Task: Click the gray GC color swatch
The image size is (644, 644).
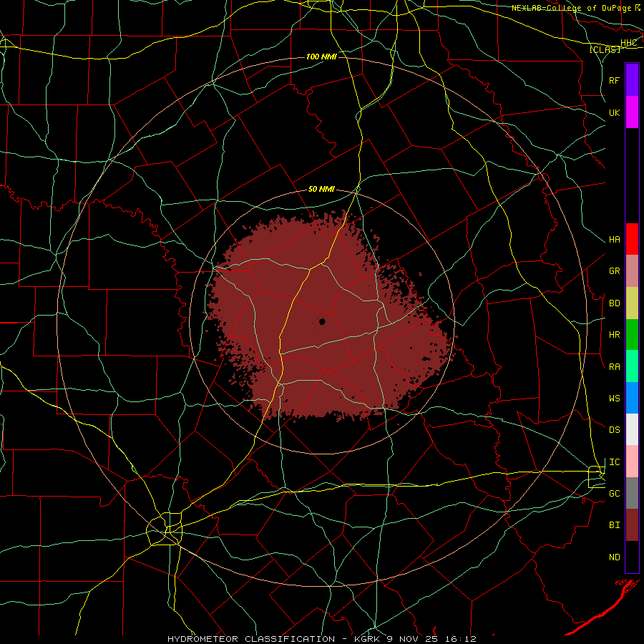Action: tap(632, 493)
